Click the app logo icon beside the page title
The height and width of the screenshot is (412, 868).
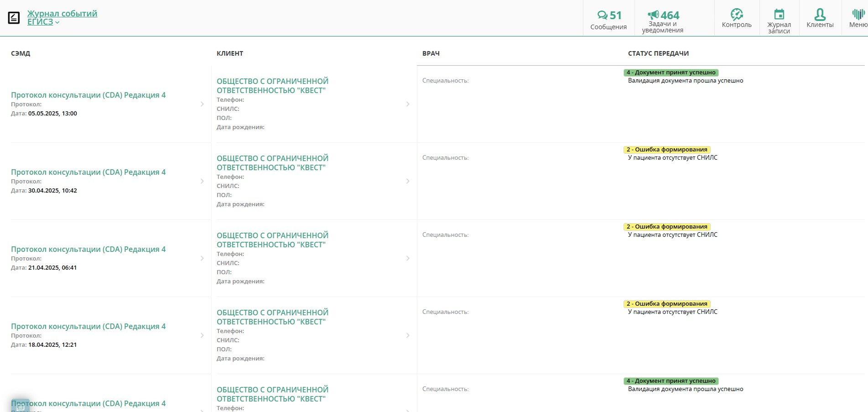click(14, 18)
